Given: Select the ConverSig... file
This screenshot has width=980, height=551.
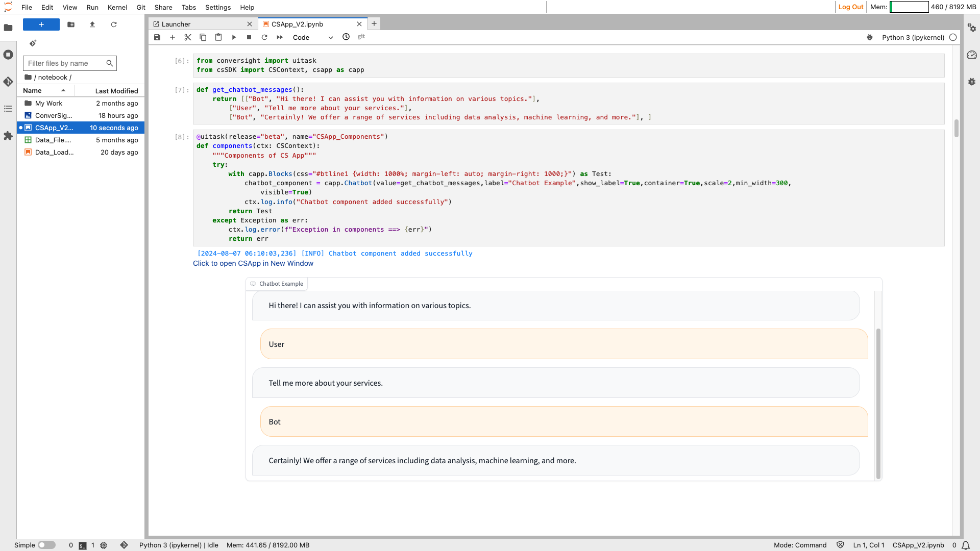Looking at the screenshot, I should [x=81, y=115].
